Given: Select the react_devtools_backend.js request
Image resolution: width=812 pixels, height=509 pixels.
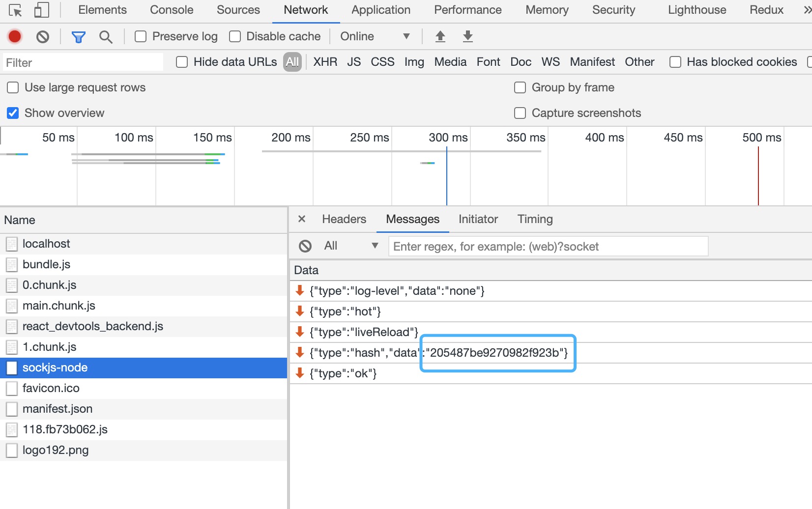Looking at the screenshot, I should (144, 326).
